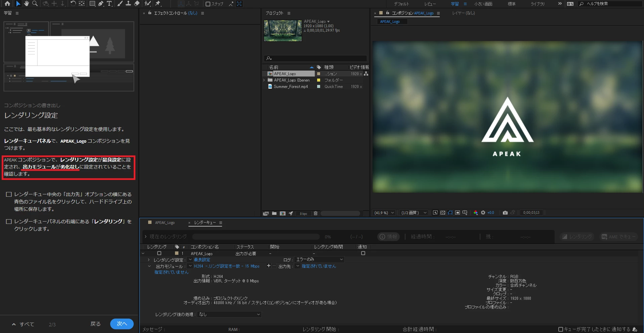The image size is (644, 333).
Task: Select the Rotation tool
Action: pyautogui.click(x=73, y=3)
